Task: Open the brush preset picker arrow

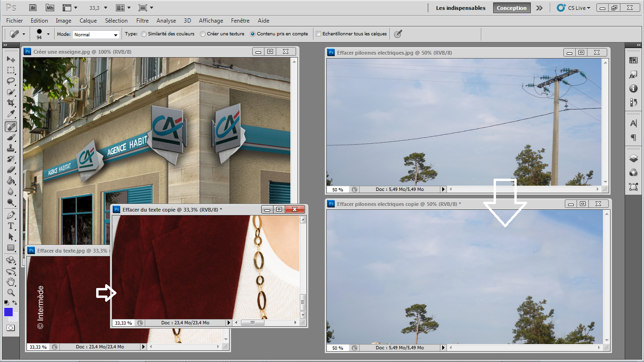Action: coord(48,34)
